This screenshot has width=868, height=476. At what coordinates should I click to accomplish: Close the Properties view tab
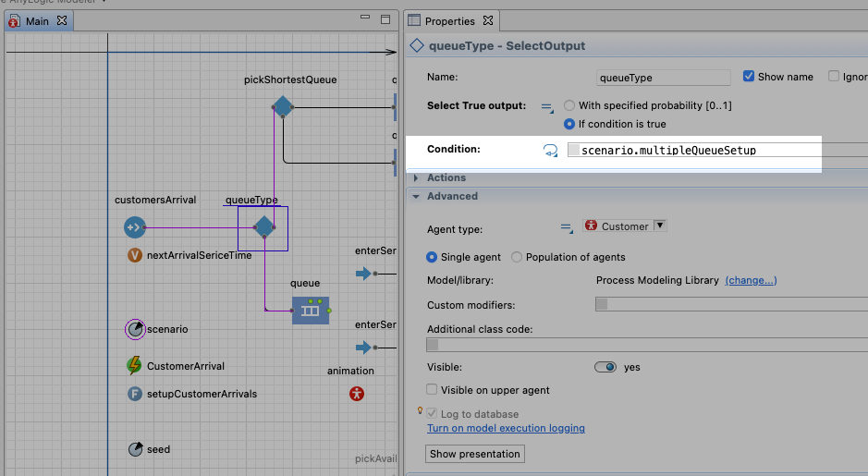pos(488,20)
